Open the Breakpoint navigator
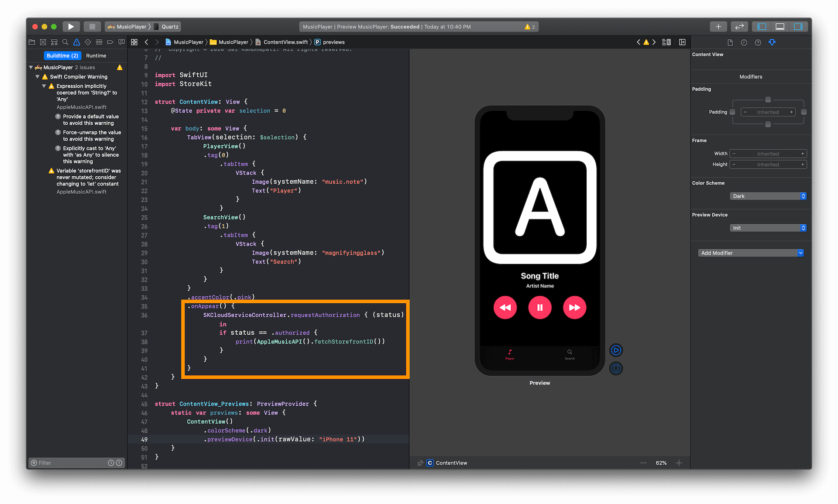The image size is (838, 504). click(110, 42)
